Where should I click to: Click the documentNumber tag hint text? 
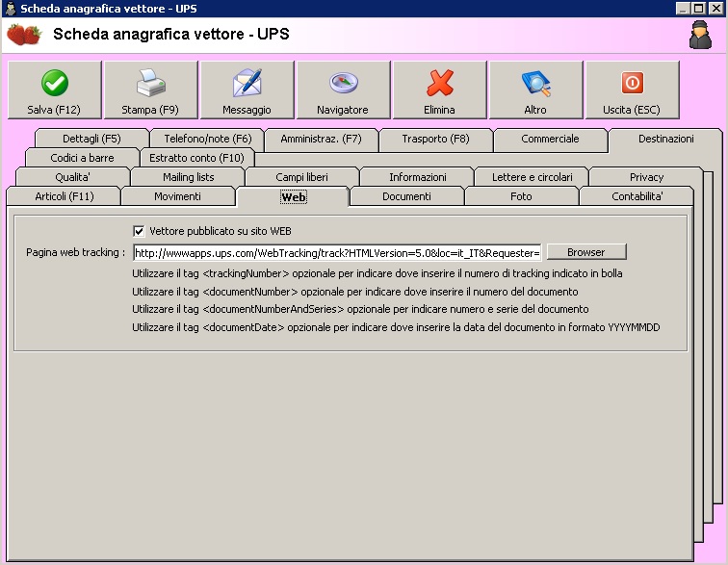tap(355, 292)
